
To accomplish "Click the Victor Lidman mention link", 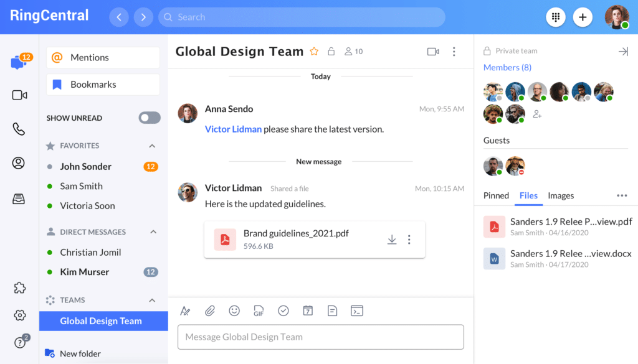I will pyautogui.click(x=233, y=129).
